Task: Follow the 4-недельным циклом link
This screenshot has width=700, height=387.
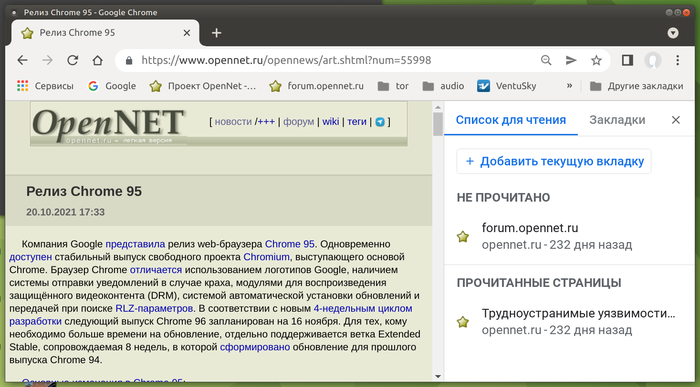Action: 363,308
